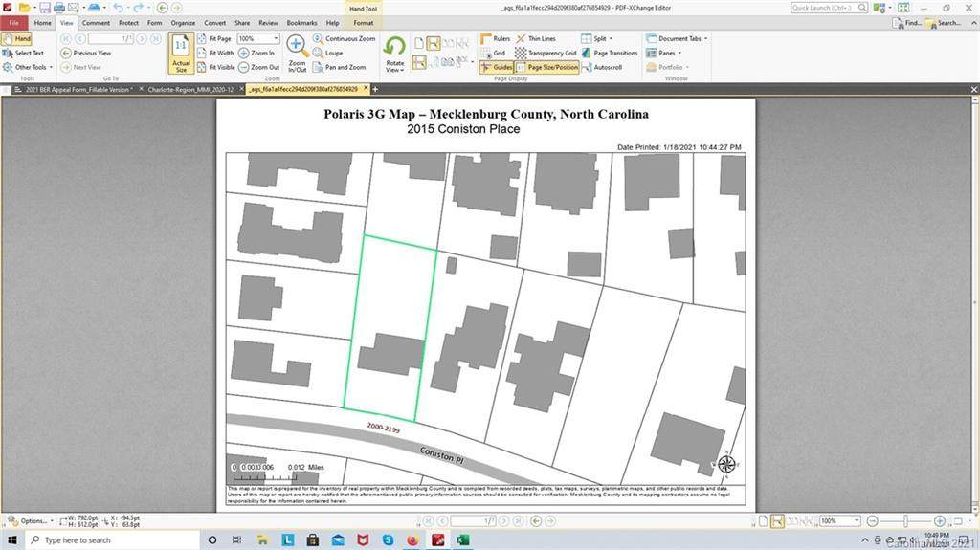Select continuous page layout icon in ribbon
Screen dimensions: 980x550
click(x=434, y=43)
